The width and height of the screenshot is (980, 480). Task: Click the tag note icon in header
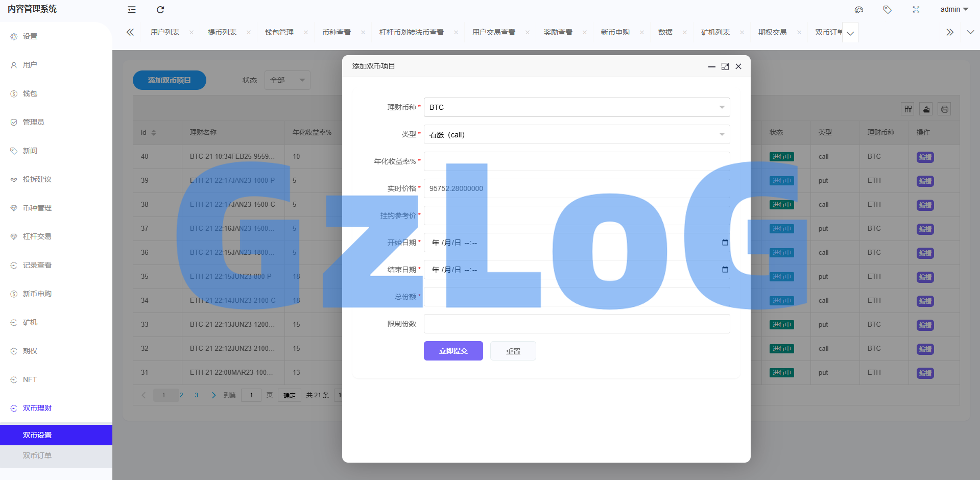click(888, 10)
